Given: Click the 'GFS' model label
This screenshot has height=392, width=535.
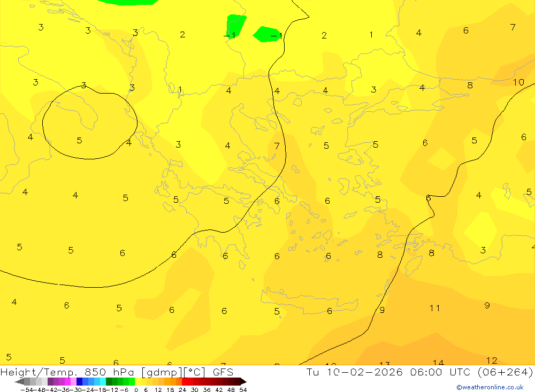Looking at the screenshot, I should (x=223, y=372).
